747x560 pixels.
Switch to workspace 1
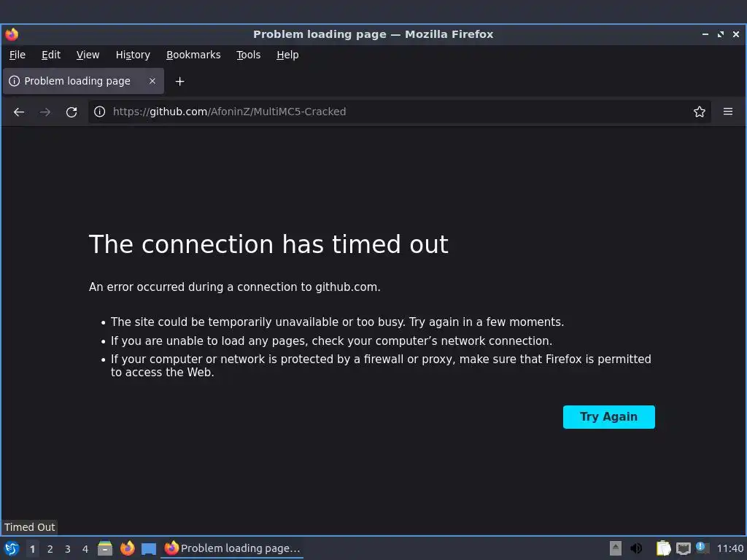(32, 549)
